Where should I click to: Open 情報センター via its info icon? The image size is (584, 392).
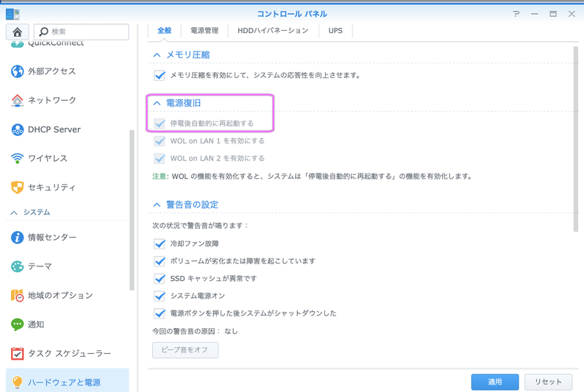coord(17,238)
